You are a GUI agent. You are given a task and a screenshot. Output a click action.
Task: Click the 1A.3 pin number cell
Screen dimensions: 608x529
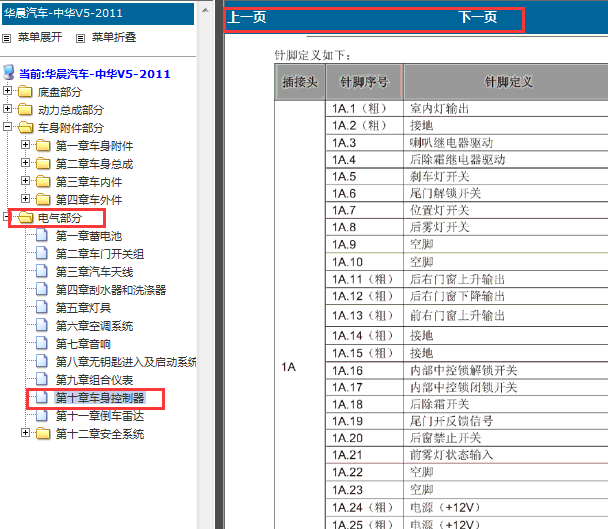[x=364, y=143]
